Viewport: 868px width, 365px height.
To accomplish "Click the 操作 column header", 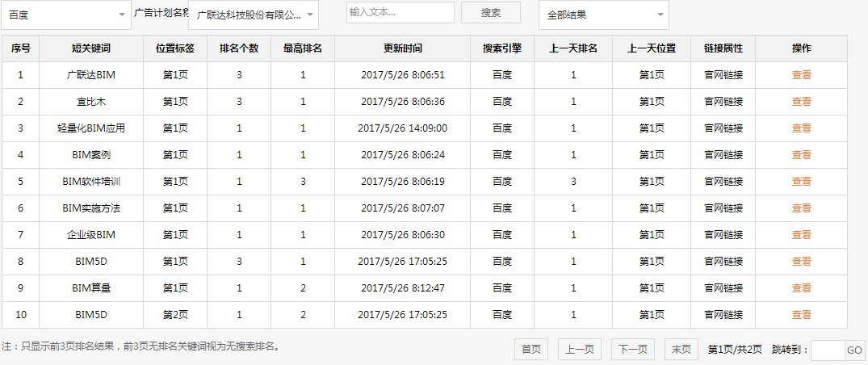I will 802,48.
